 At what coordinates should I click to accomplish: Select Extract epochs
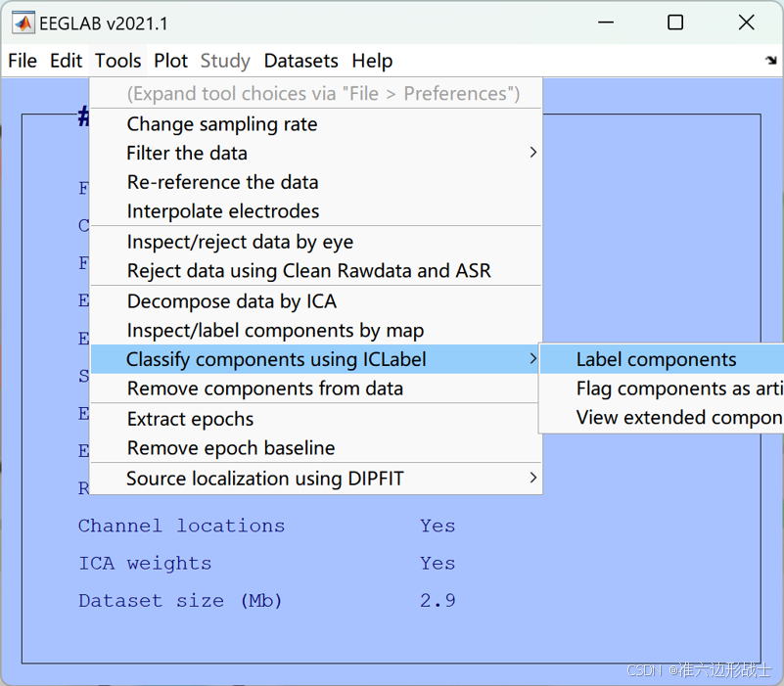pyautogui.click(x=316, y=419)
